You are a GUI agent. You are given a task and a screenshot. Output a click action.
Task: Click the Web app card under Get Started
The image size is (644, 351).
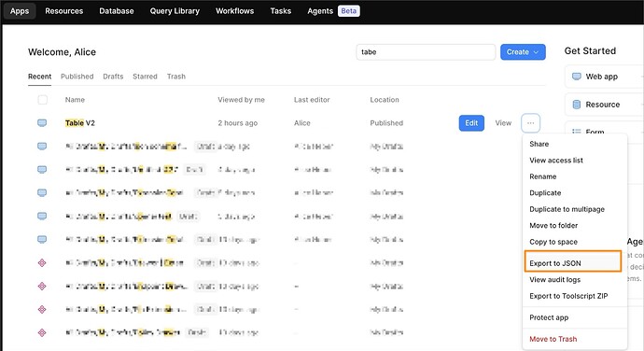[604, 77]
